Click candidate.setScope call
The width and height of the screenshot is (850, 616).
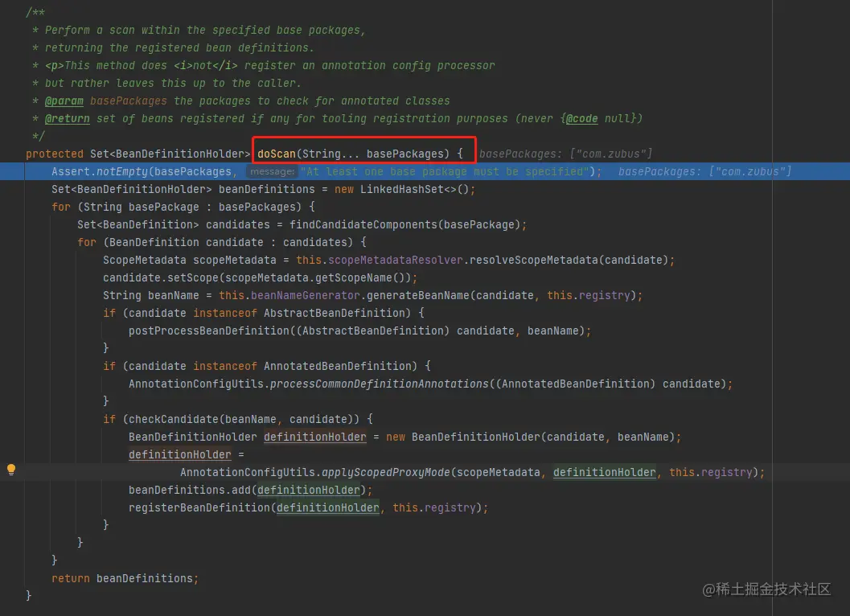click(x=161, y=277)
